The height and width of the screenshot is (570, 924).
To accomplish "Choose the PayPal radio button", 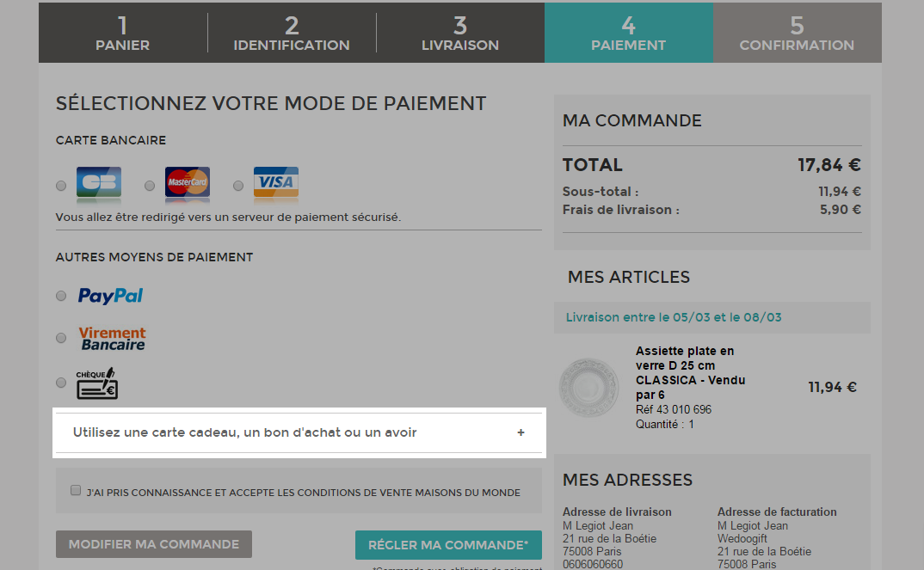I will pos(61,296).
